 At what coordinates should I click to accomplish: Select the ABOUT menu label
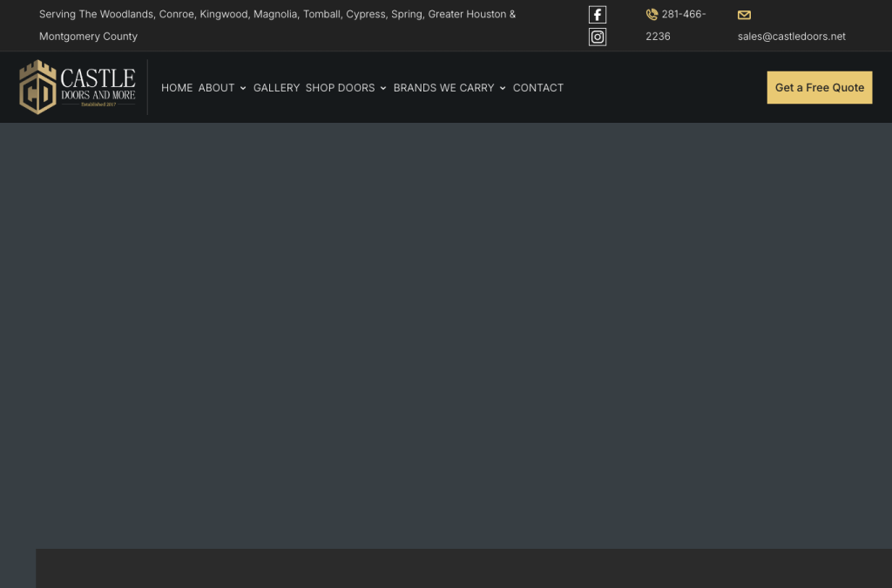click(x=216, y=88)
